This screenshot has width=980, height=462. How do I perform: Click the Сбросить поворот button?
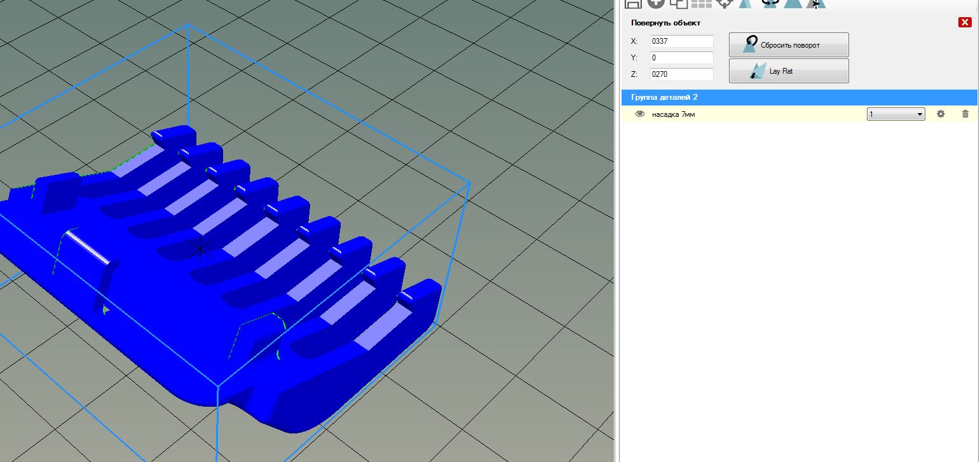click(789, 45)
